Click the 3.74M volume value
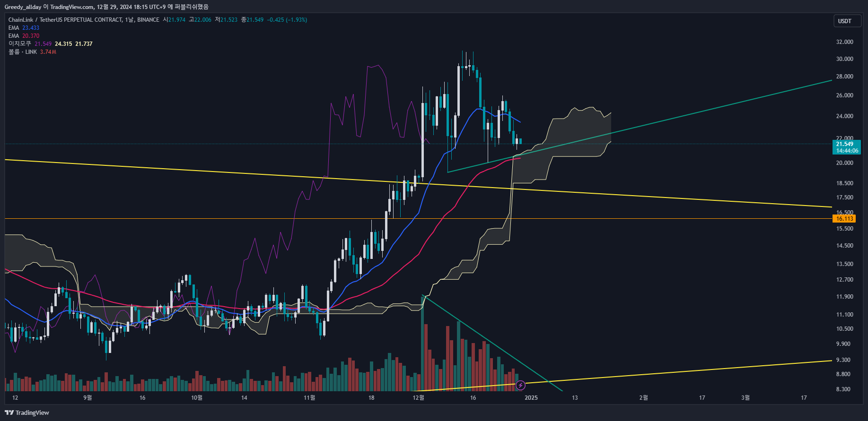Screen dimensions: 868x421 [x=48, y=52]
